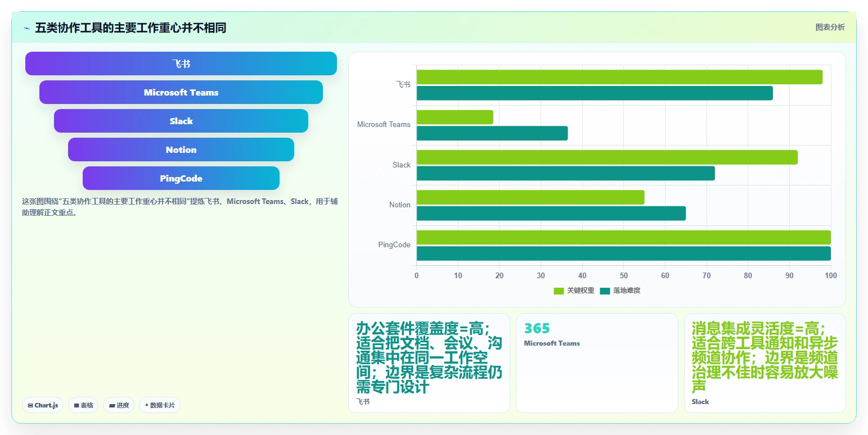Click the x-axis tick label 20
868x435 pixels.
500,275
